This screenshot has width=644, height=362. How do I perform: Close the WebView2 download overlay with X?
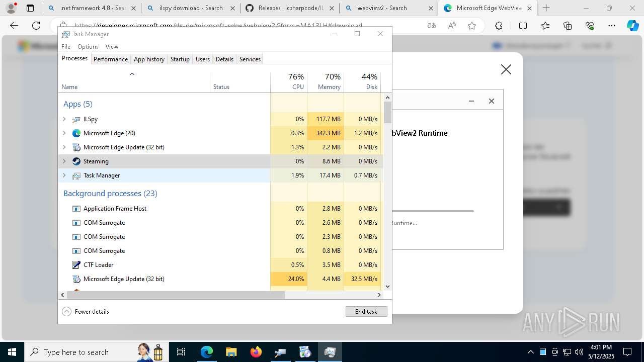click(506, 70)
